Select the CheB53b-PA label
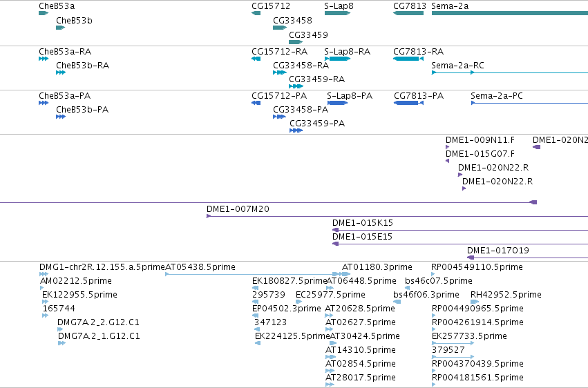588x388 pixels. [82, 110]
